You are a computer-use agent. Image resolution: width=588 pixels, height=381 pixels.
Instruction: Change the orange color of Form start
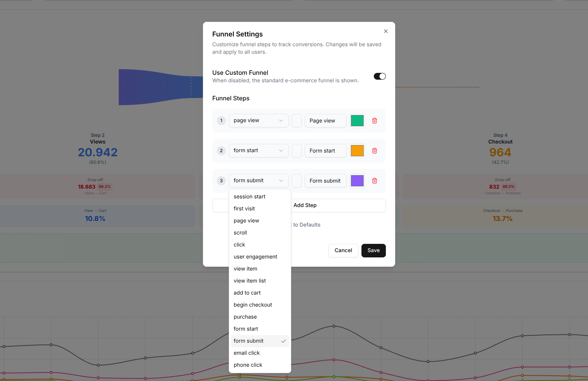tap(357, 150)
